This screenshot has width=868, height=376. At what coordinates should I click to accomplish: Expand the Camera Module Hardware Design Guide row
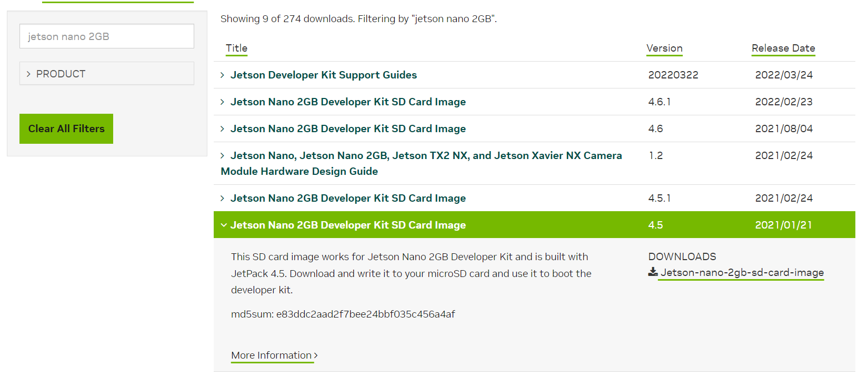click(223, 156)
